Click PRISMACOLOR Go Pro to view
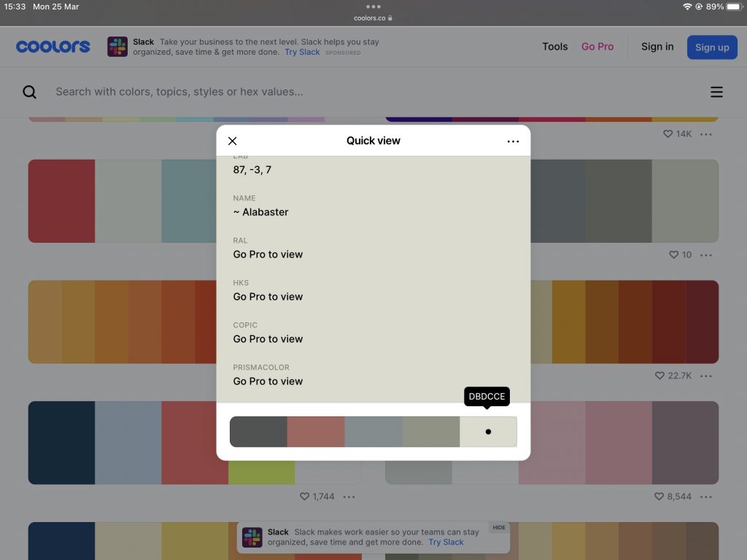Screen dimensions: 747x560 (x=268, y=382)
